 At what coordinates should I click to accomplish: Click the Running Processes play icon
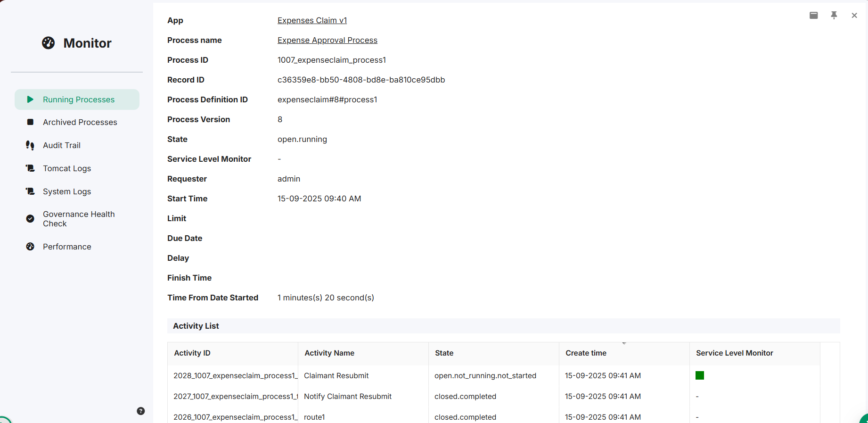(30, 100)
